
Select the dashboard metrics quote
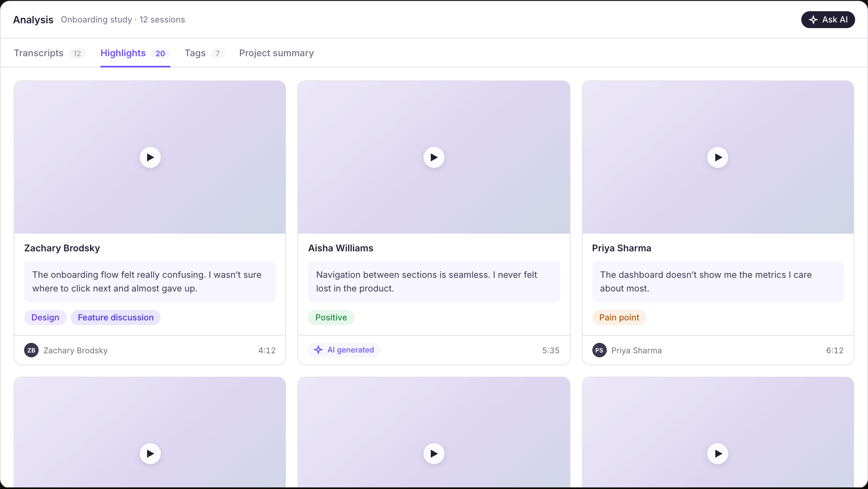718,281
